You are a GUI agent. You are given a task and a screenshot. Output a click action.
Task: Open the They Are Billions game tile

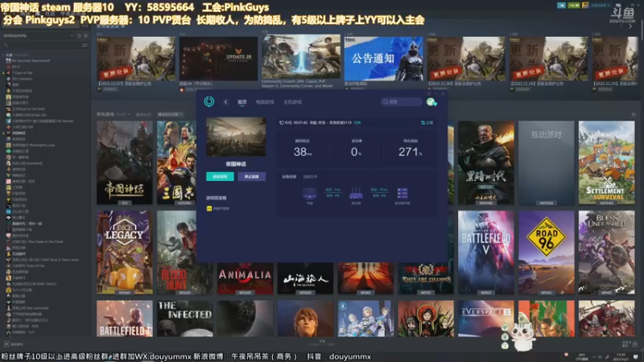pyautogui.click(x=426, y=278)
